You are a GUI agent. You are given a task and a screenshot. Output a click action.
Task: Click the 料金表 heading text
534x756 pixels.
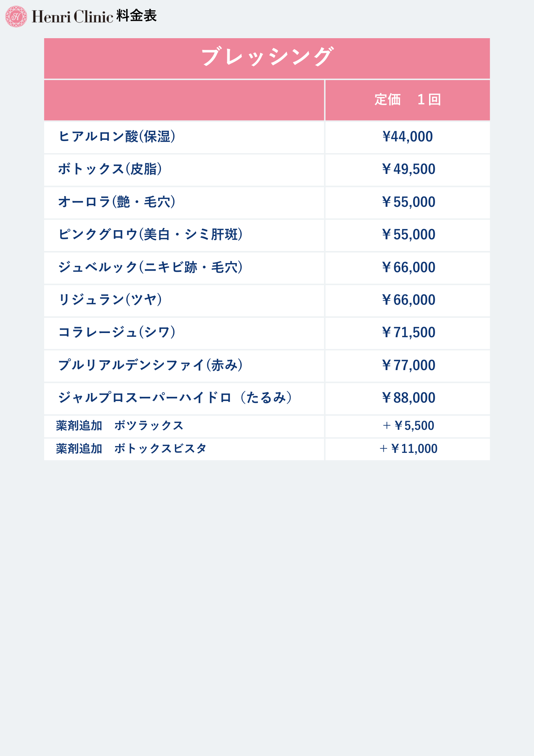coord(136,16)
